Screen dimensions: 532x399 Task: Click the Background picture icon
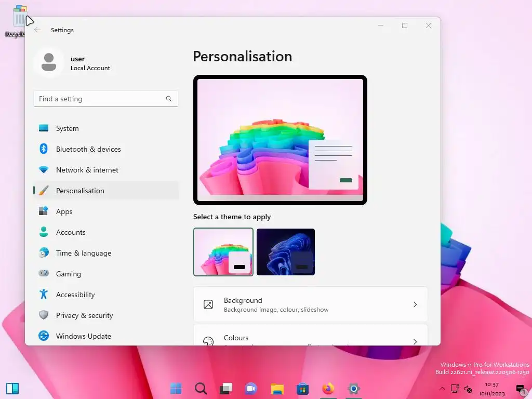point(208,304)
